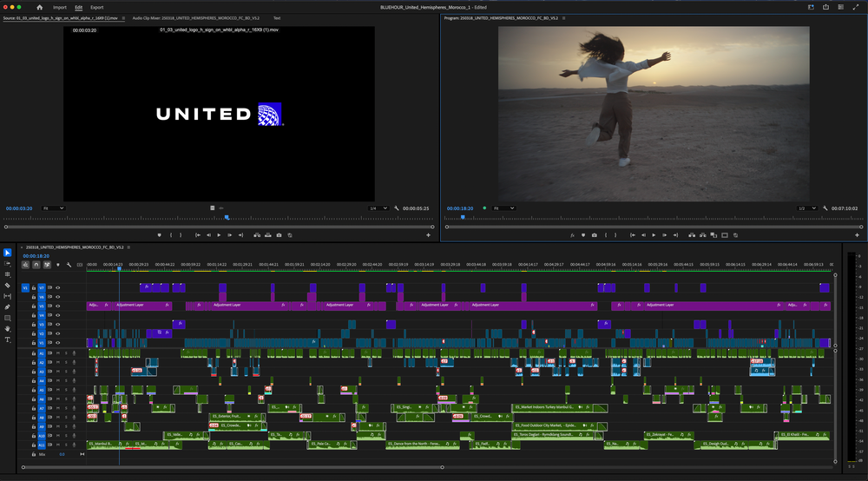This screenshot has width=868, height=481.
Task: Switch to the Export tab
Action: (97, 7)
